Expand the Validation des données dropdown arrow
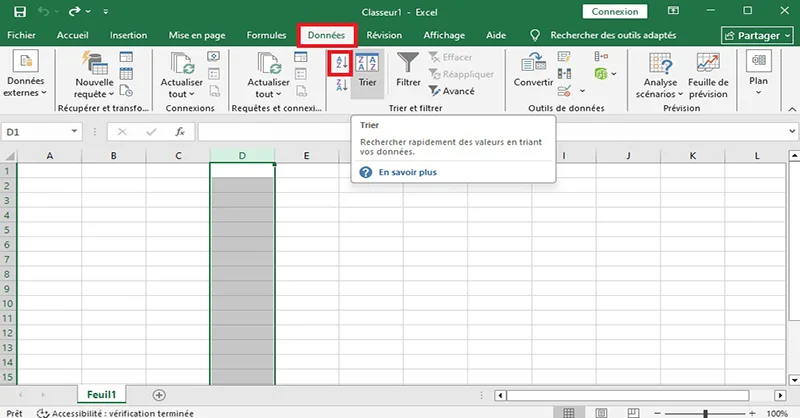 (x=582, y=91)
